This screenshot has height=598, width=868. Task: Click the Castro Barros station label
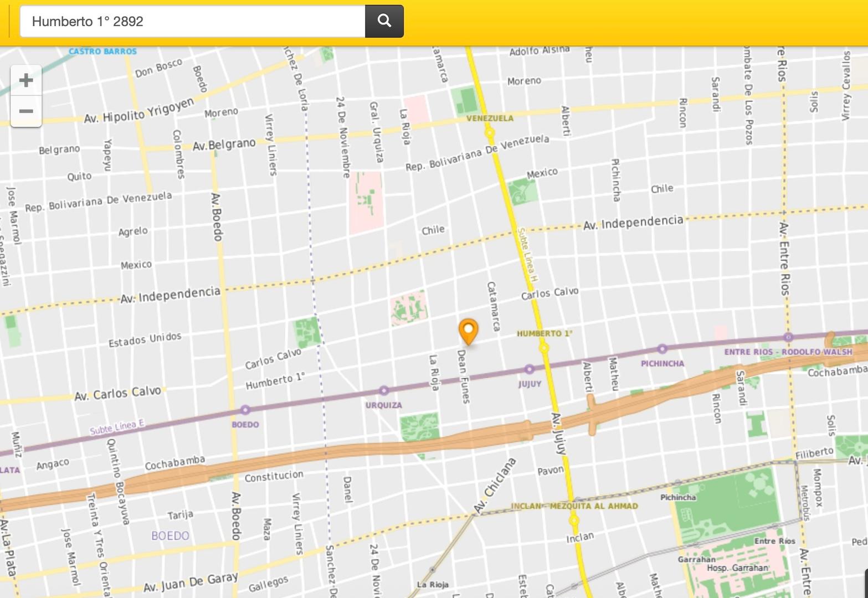click(102, 51)
